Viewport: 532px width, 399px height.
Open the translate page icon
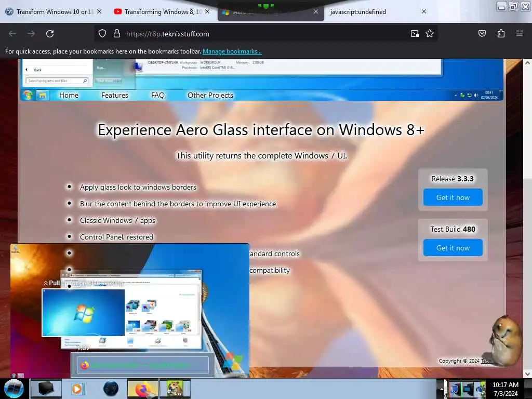pos(415,34)
